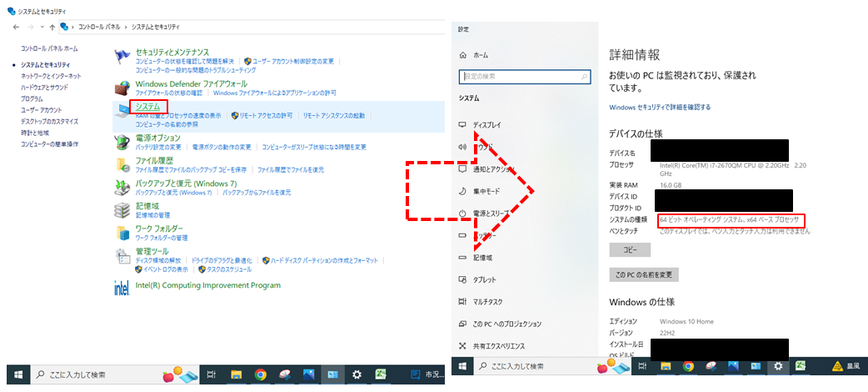Click ユーザー アカウント制御設定の変更 link
This screenshot has width=868, height=392.
pos(293,61)
